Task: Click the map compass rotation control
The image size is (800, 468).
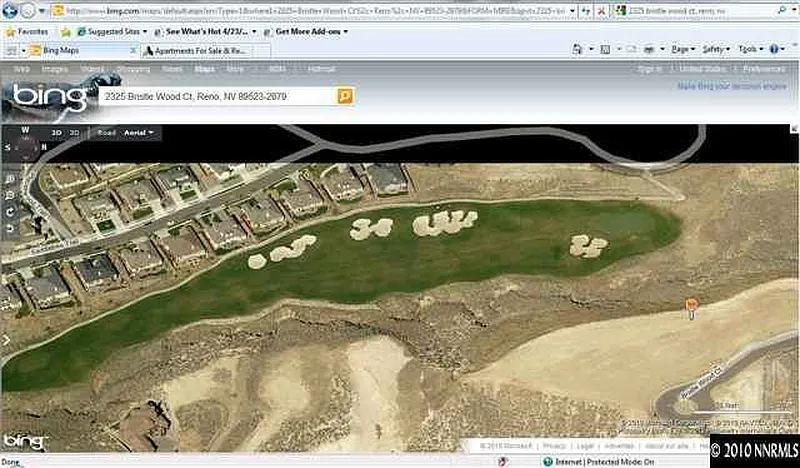Action: click(25, 148)
